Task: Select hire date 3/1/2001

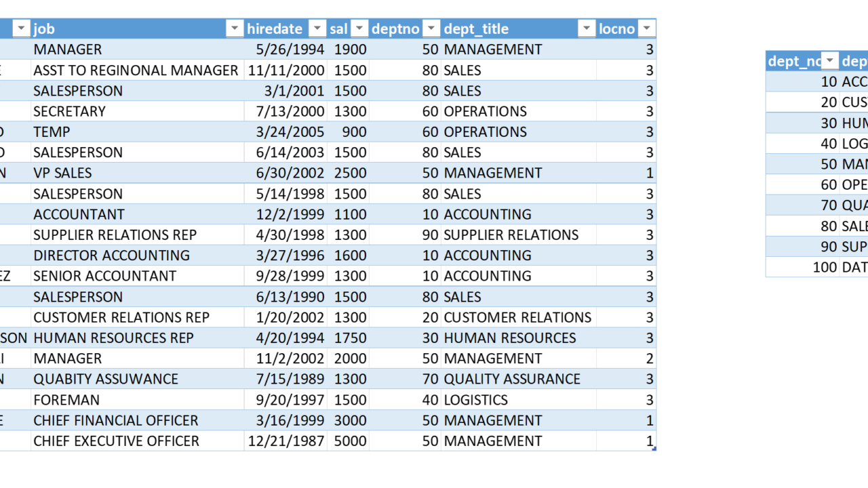Action: [285, 91]
